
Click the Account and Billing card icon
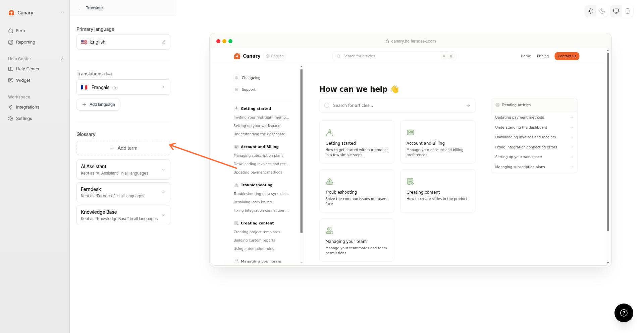pyautogui.click(x=410, y=133)
